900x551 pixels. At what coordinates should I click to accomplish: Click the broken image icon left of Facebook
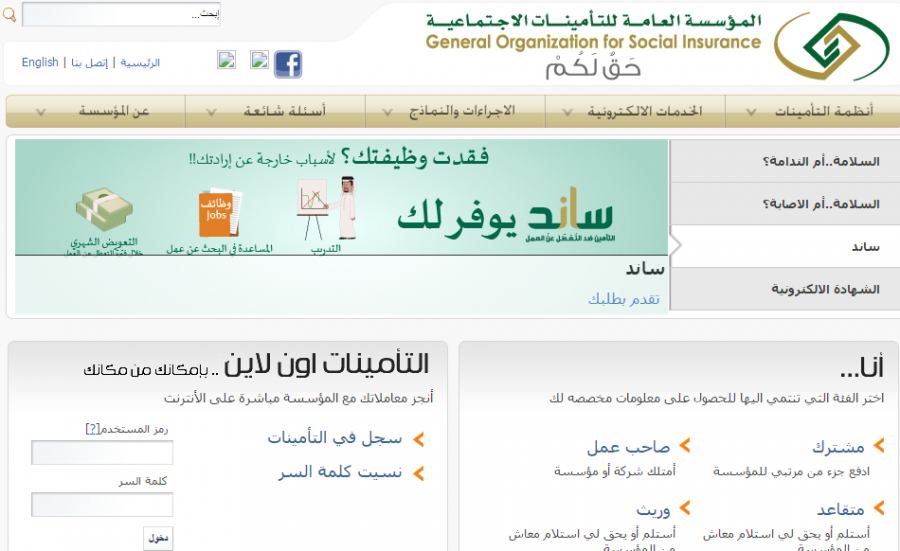click(259, 60)
